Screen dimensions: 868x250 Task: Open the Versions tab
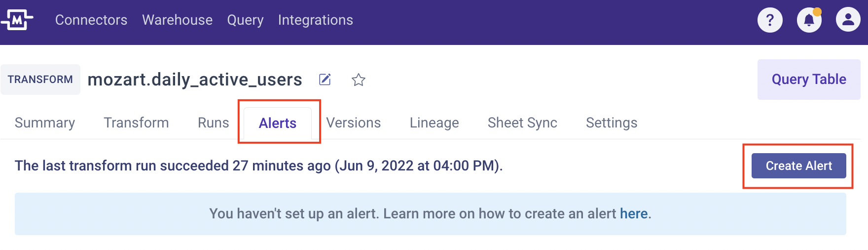(354, 123)
